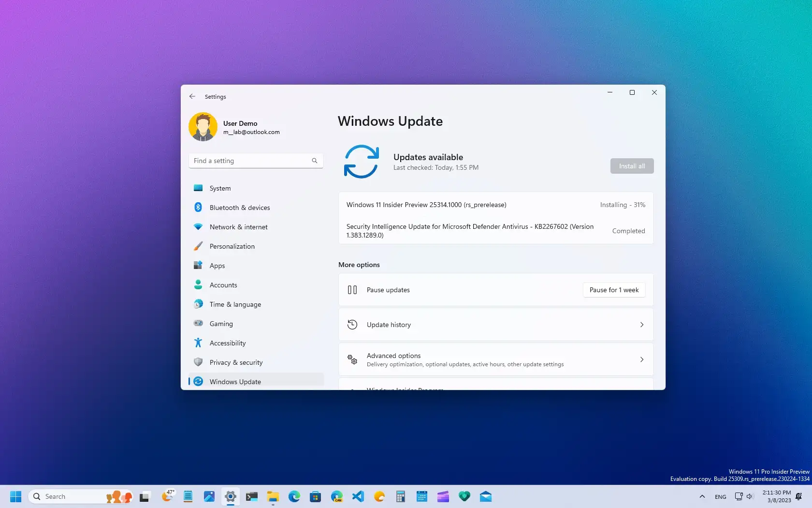Launch Edge with the CAN badge

(x=337, y=496)
